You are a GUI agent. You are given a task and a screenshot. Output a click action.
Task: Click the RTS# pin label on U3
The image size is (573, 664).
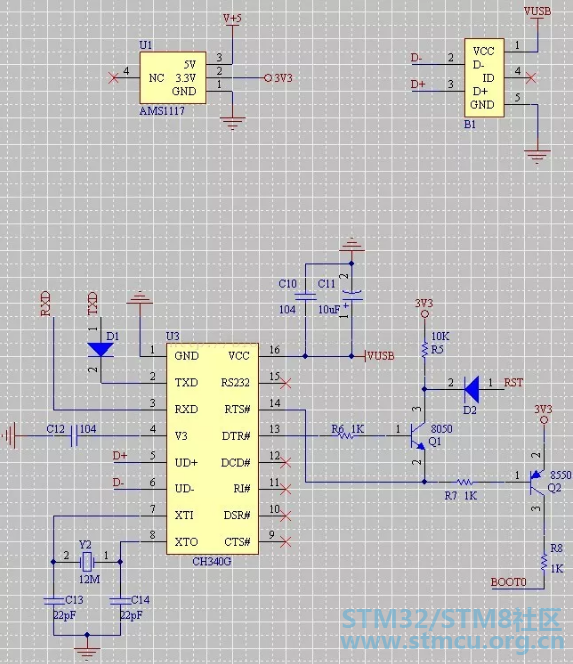point(237,409)
